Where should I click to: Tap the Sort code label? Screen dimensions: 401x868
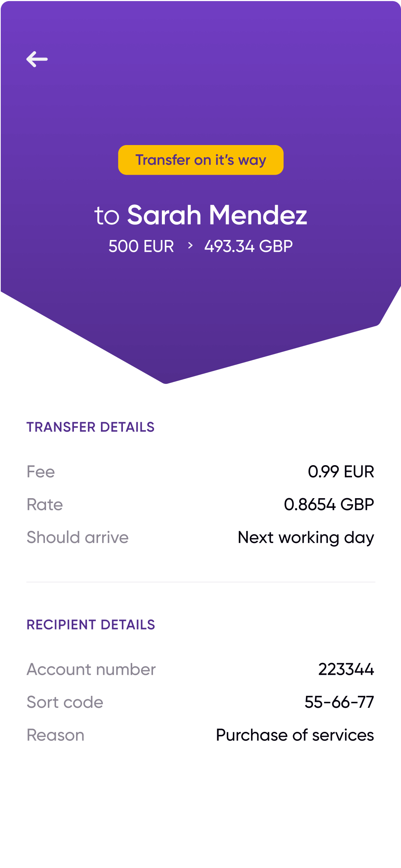tap(65, 703)
